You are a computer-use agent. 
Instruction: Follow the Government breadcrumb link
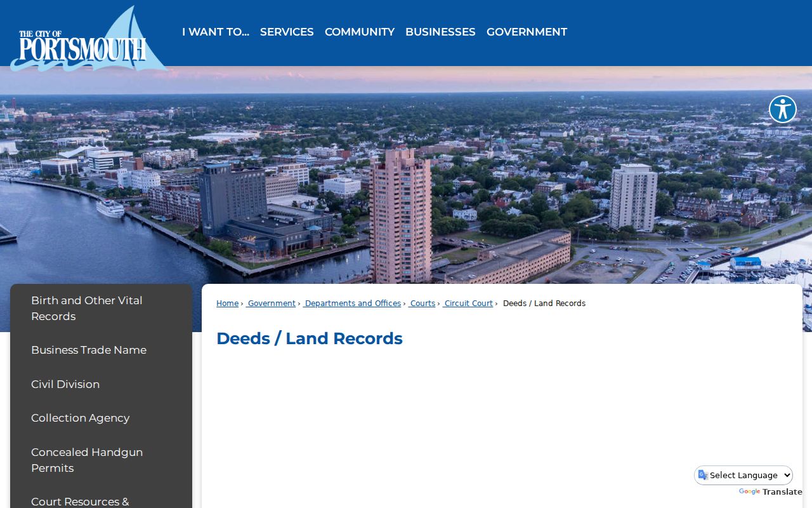click(271, 304)
